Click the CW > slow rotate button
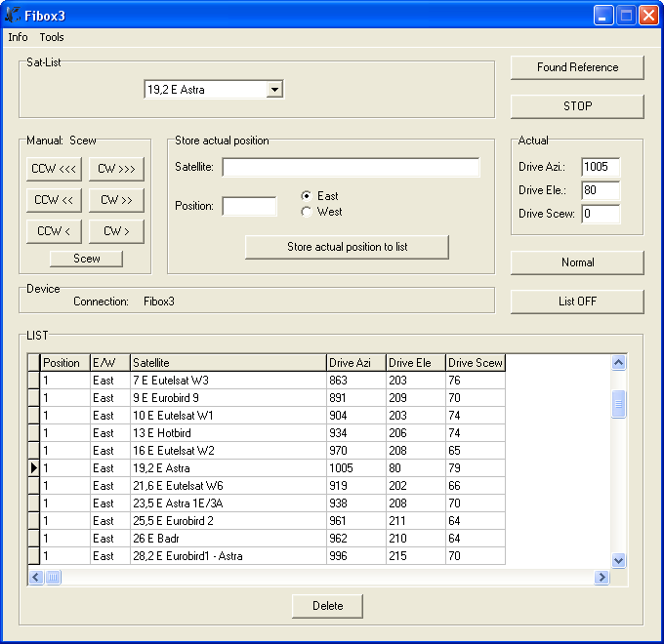 pyautogui.click(x=116, y=231)
